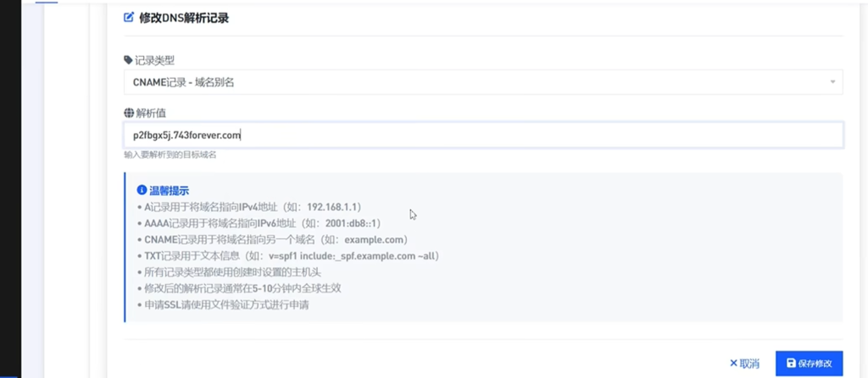Click the globe icon beside 解析值

coord(128,113)
